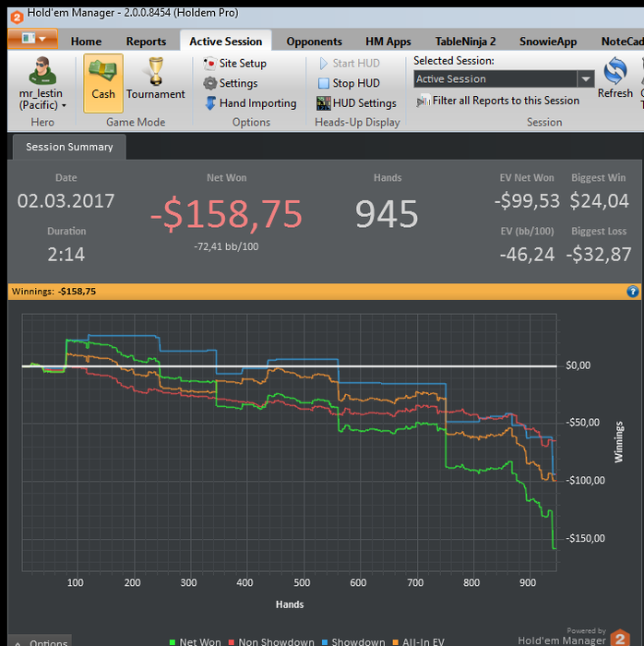
Task: Open the winnings graph help icon
Action: pos(633,292)
